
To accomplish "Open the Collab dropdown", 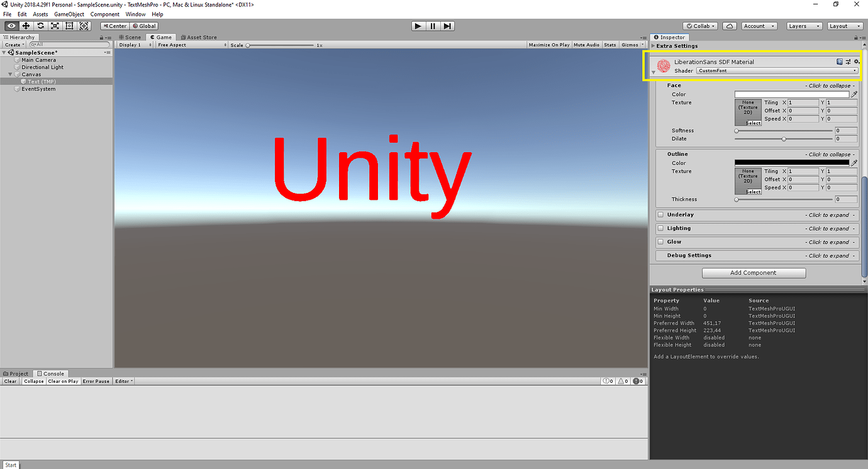I will 701,26.
